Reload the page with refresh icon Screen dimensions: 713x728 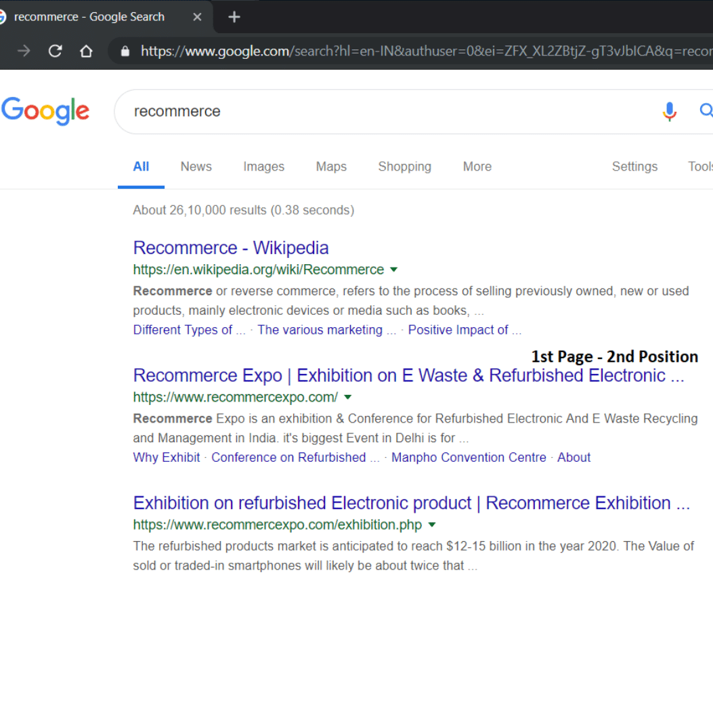pyautogui.click(x=56, y=51)
